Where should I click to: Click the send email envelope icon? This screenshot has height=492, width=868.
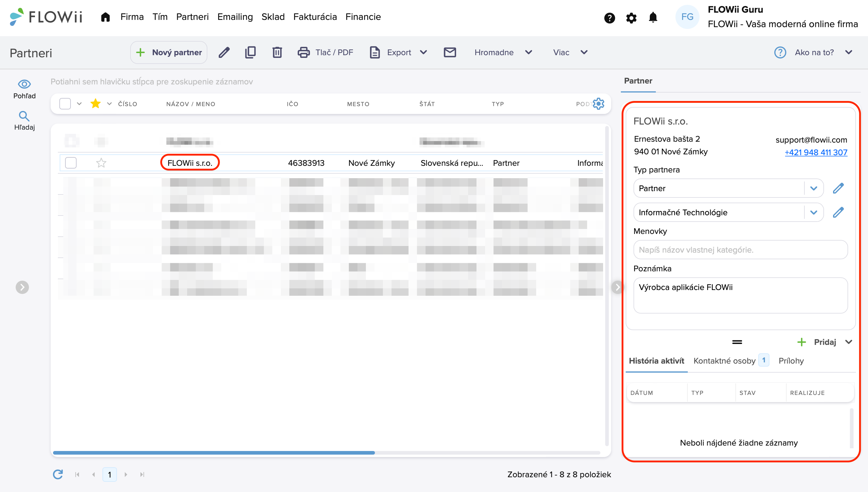coord(450,52)
